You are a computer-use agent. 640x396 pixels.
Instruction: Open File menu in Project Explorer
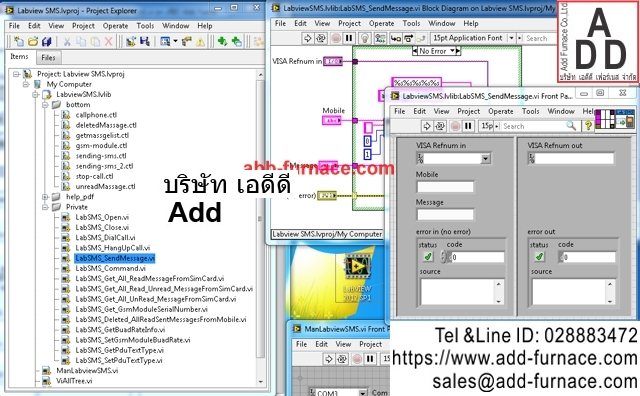(14, 26)
